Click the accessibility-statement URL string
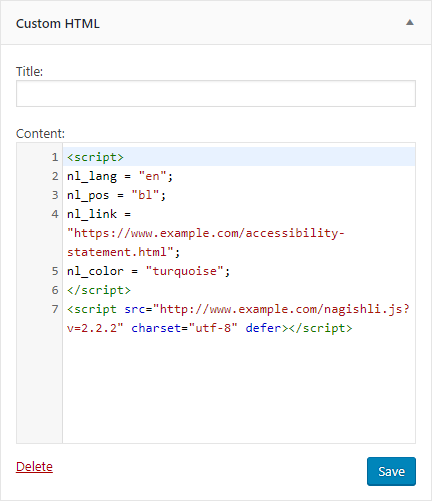432x501 pixels. click(x=206, y=242)
